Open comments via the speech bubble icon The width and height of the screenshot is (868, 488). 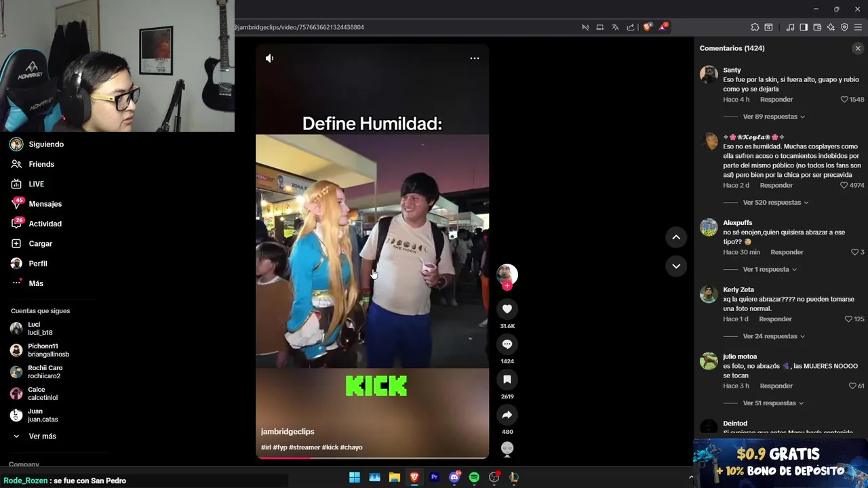coord(507,344)
